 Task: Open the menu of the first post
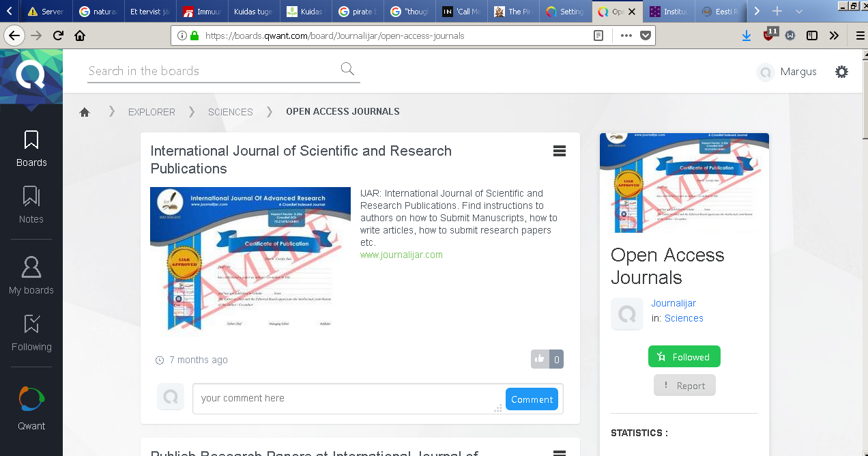click(560, 152)
